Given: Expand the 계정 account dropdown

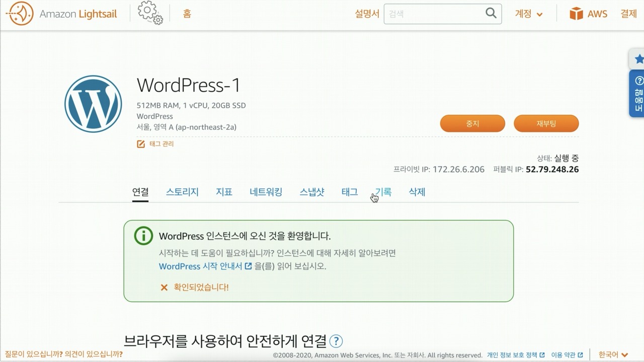Looking at the screenshot, I should pos(529,14).
